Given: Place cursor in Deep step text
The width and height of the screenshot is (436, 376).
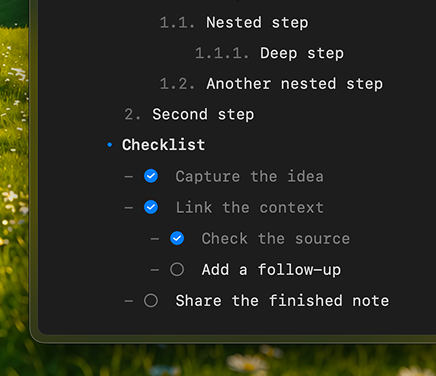Looking at the screenshot, I should [302, 53].
